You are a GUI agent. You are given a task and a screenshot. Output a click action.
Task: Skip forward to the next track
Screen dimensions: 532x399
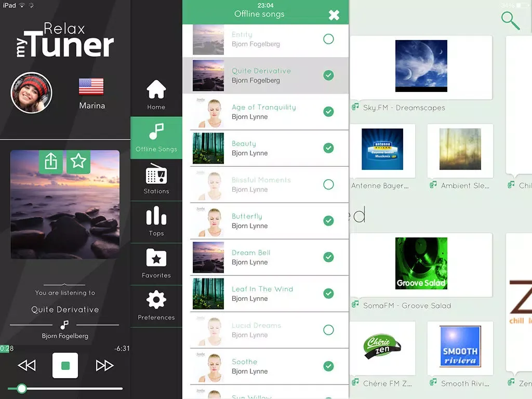[104, 365]
